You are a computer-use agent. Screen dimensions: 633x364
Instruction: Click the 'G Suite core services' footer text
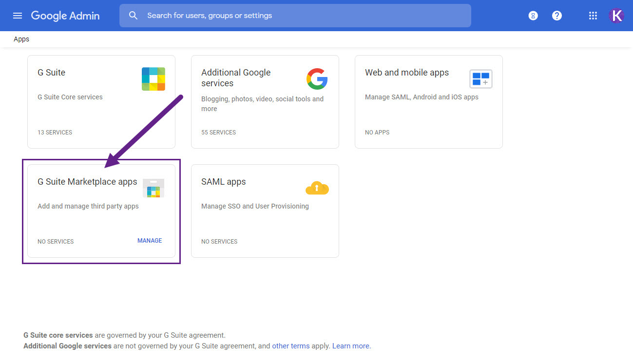(x=58, y=335)
